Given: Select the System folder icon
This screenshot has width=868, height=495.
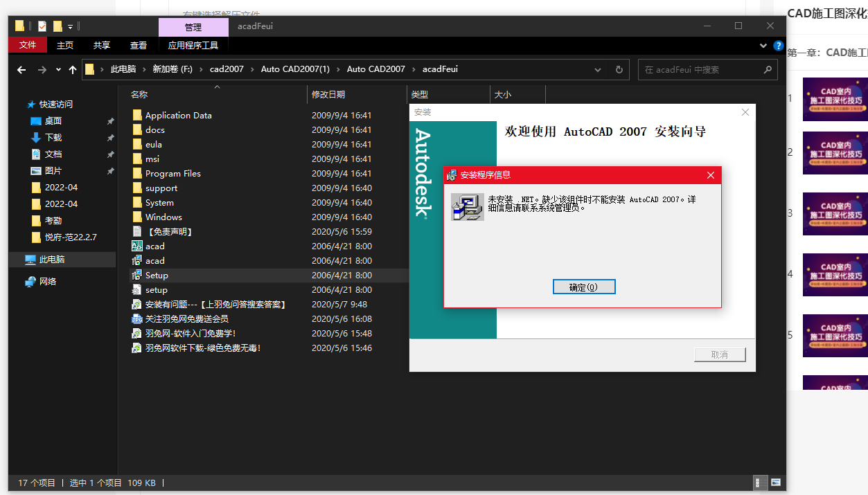Looking at the screenshot, I should tap(137, 202).
